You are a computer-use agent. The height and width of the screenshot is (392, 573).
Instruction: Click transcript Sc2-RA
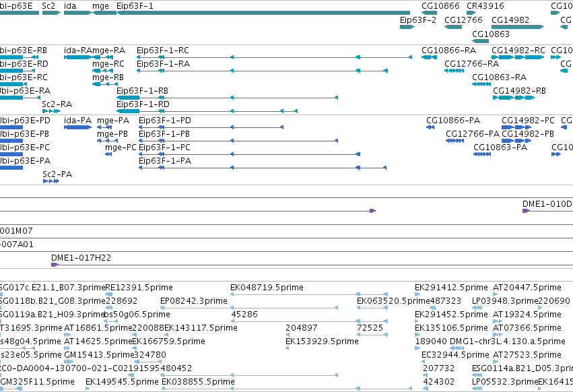tap(57, 104)
